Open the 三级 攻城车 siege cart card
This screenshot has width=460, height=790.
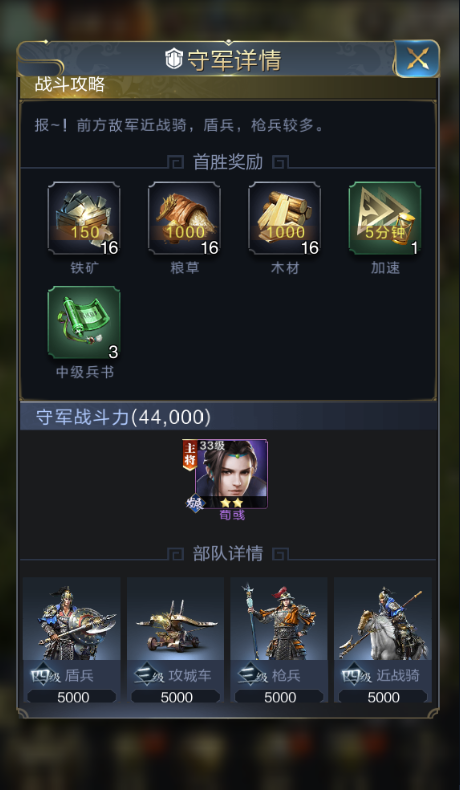click(x=175, y=640)
